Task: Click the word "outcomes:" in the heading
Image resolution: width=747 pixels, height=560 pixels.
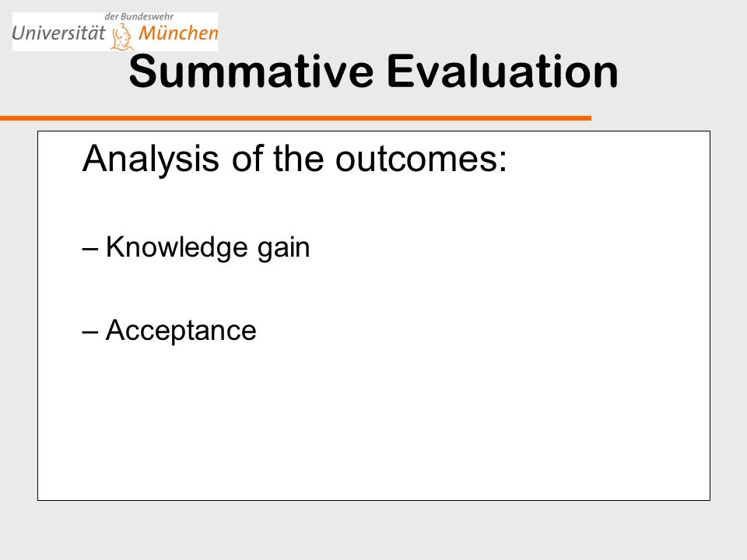Action: [x=421, y=159]
